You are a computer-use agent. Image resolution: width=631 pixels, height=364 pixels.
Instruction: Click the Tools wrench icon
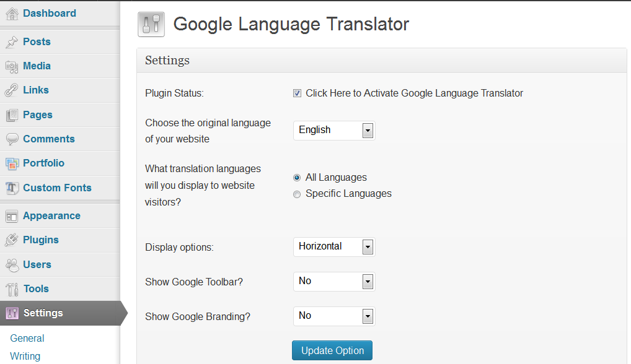pos(12,289)
